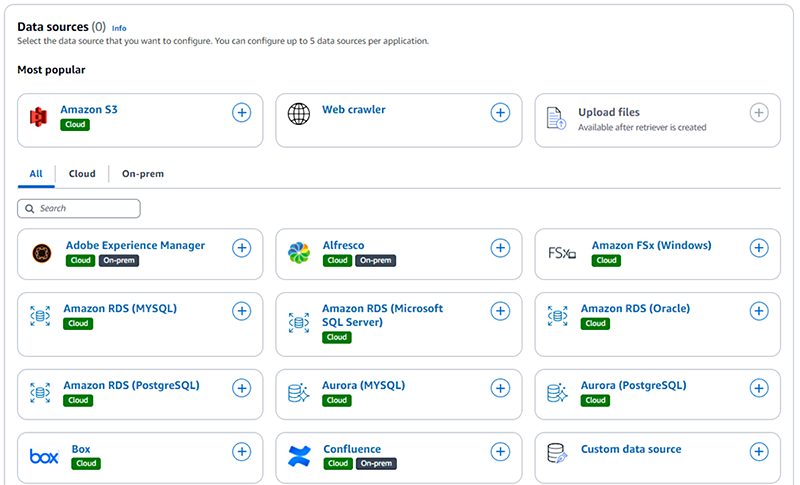Click the Cloud badge under Box

(x=86, y=464)
